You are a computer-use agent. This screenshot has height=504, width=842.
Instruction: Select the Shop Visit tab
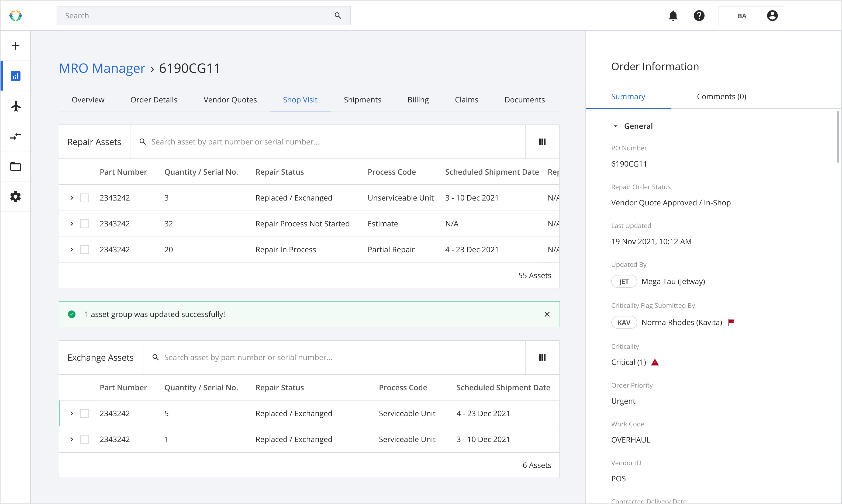[300, 100]
